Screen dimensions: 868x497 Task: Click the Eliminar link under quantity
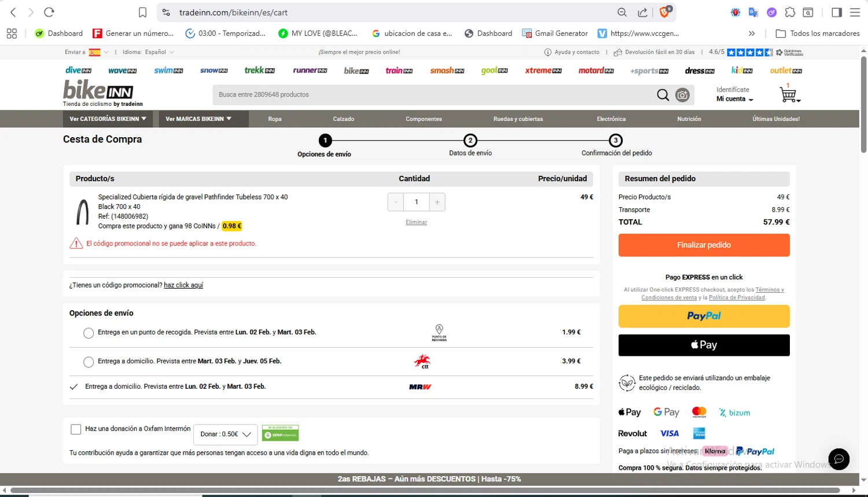tap(416, 222)
